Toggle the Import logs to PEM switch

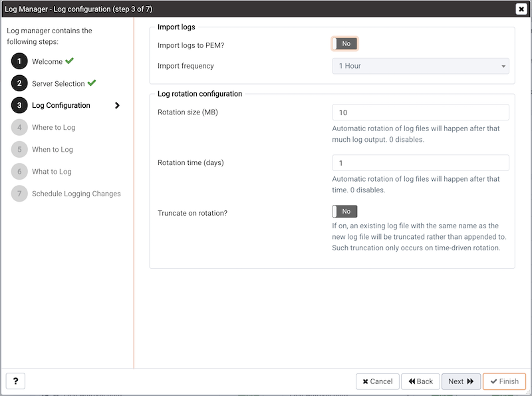click(344, 44)
